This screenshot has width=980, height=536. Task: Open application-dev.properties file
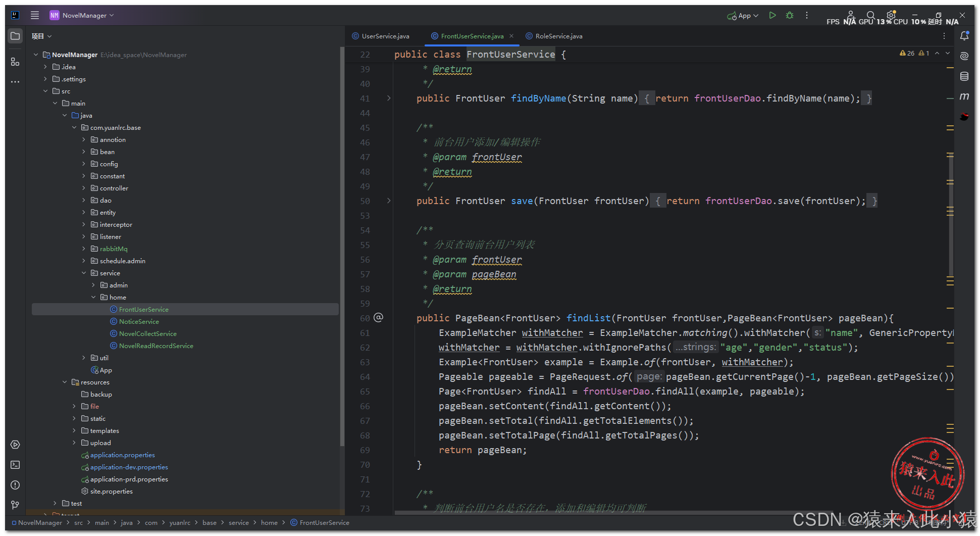[x=129, y=467]
